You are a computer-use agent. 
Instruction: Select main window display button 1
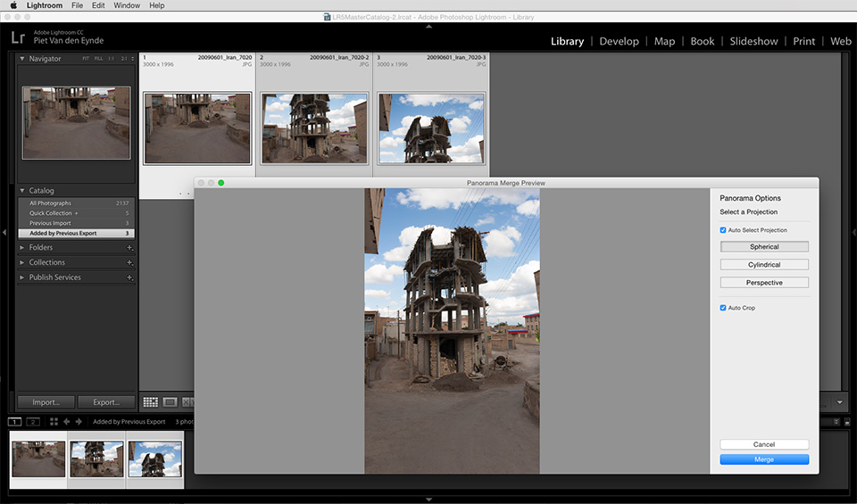(x=15, y=422)
